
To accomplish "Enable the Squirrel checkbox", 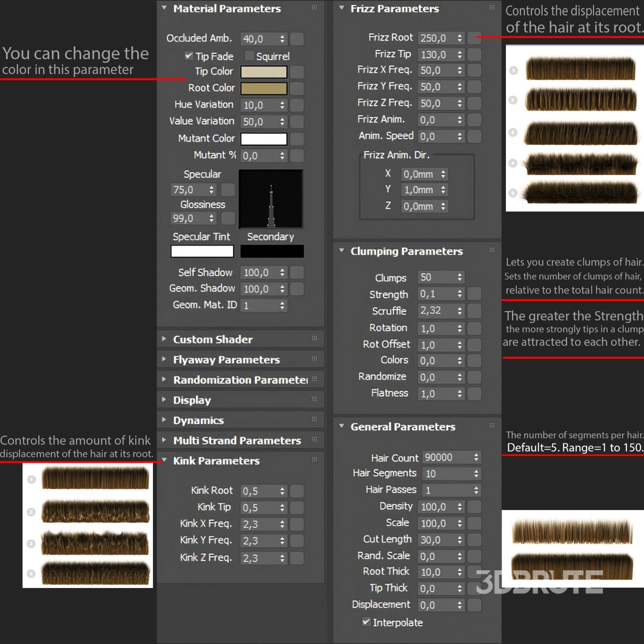I will (250, 56).
